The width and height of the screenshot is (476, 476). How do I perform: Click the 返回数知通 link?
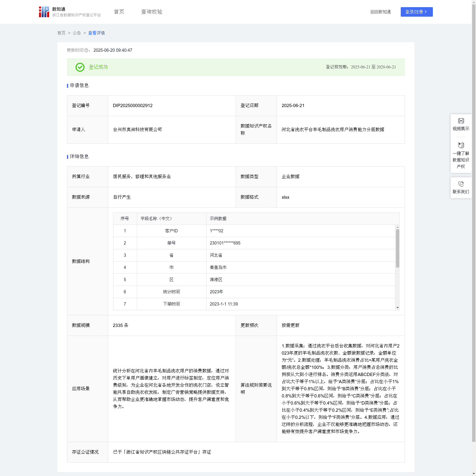coord(380,12)
